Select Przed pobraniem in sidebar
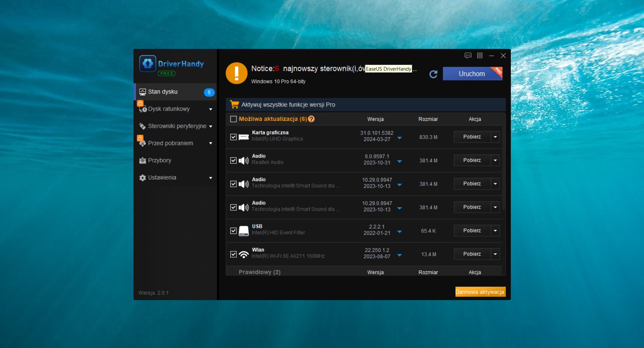644x348 pixels. click(x=170, y=143)
